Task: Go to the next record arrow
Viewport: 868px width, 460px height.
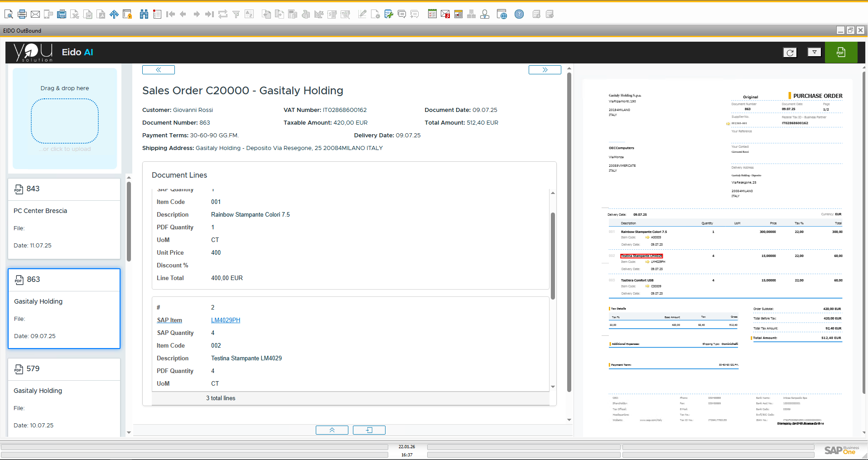Action: [x=197, y=14]
